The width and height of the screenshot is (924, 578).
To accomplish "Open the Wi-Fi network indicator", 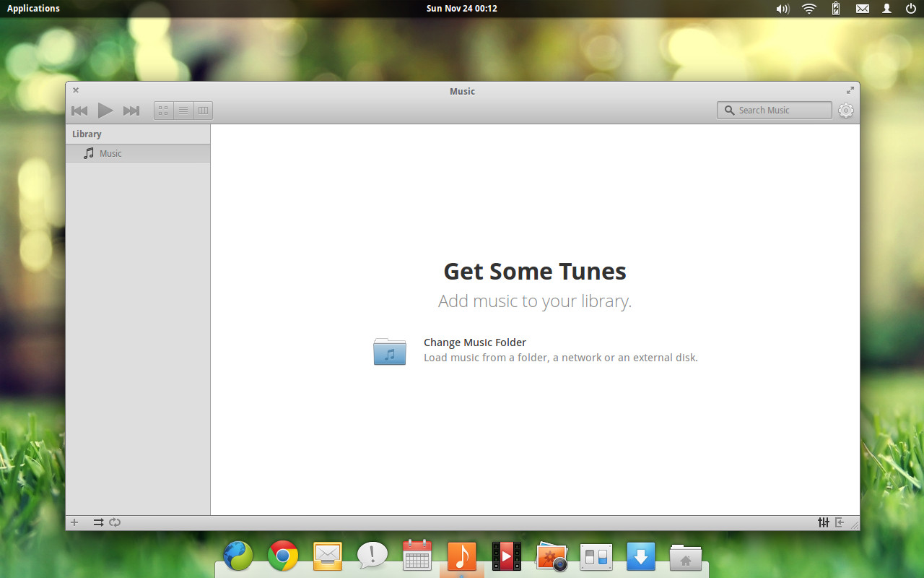I will [809, 9].
